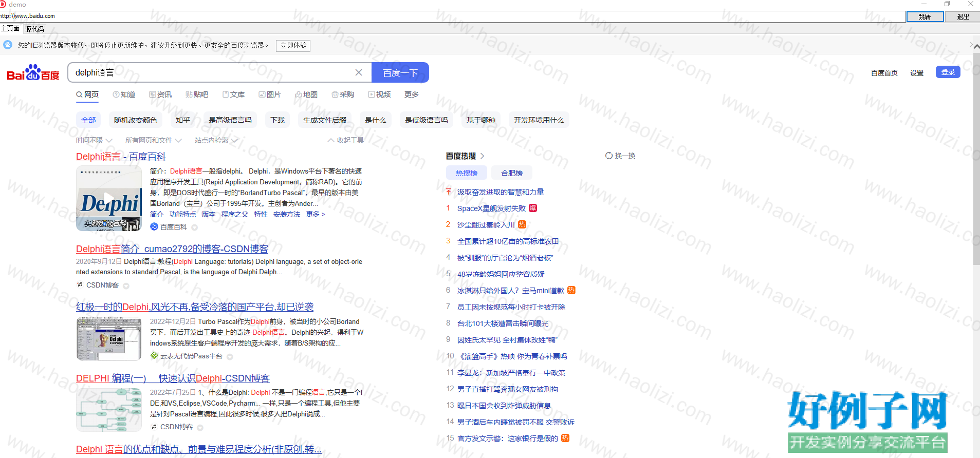Open hot search 汲取奋发进取的智慧和力量
This screenshot has height=458, width=980.
click(501, 192)
